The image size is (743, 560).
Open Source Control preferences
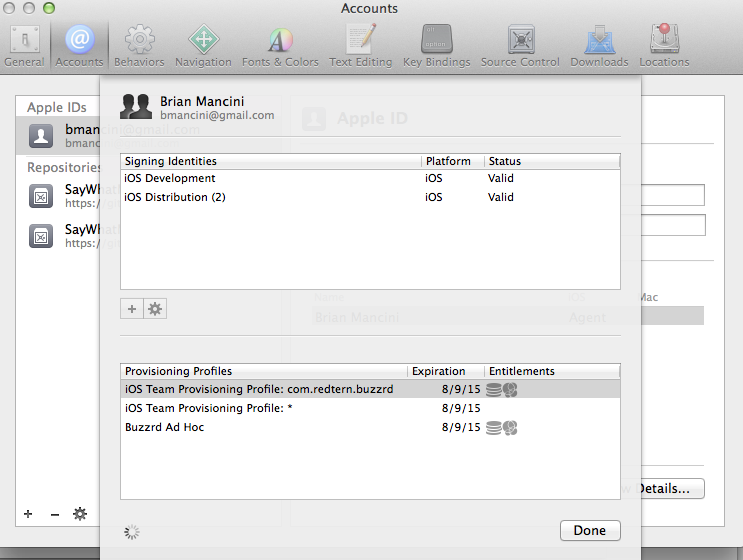pos(520,46)
